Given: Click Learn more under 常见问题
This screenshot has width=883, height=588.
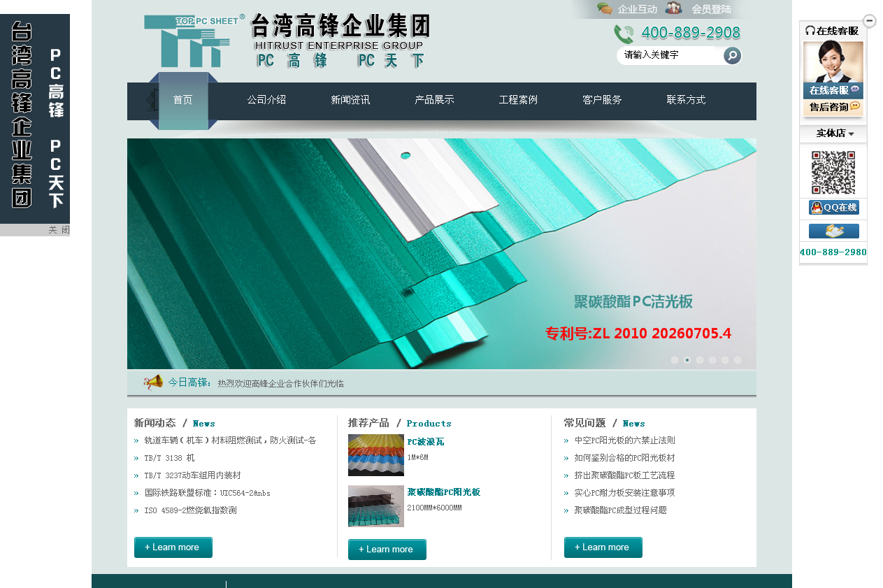Looking at the screenshot, I should [x=603, y=547].
